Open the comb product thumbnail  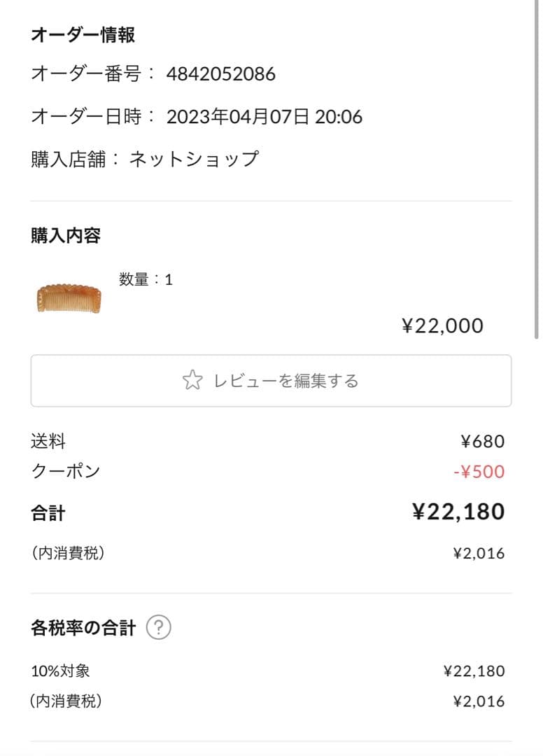[69, 298]
